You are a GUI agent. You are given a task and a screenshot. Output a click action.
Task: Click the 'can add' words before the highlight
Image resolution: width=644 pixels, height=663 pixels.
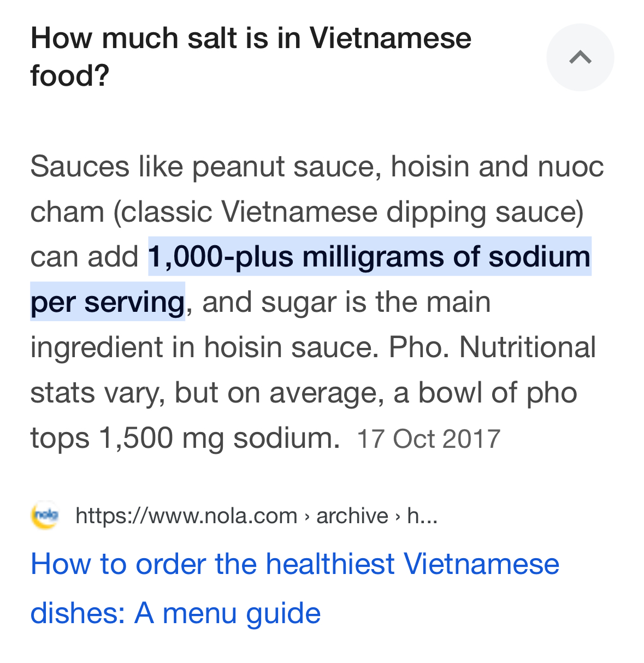click(x=85, y=257)
